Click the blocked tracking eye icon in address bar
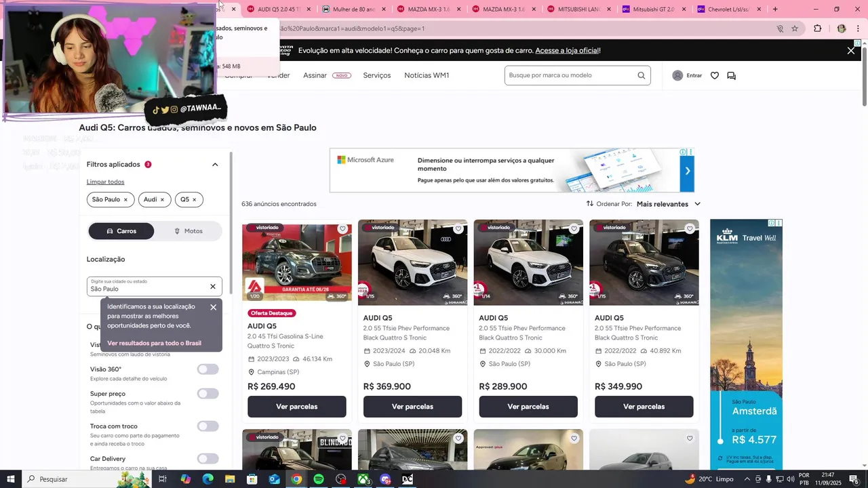 click(x=780, y=28)
